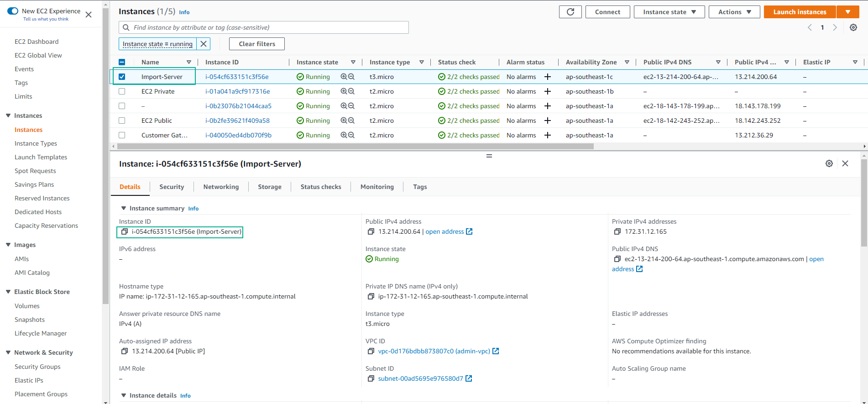The image size is (868, 404).
Task: Copy the VPC ID
Action: click(371, 351)
